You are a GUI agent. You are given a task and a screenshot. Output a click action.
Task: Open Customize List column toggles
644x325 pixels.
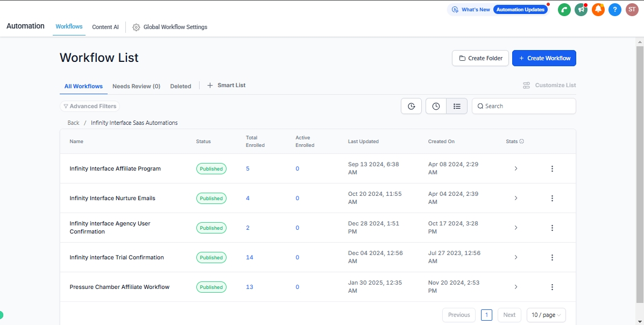coord(549,86)
